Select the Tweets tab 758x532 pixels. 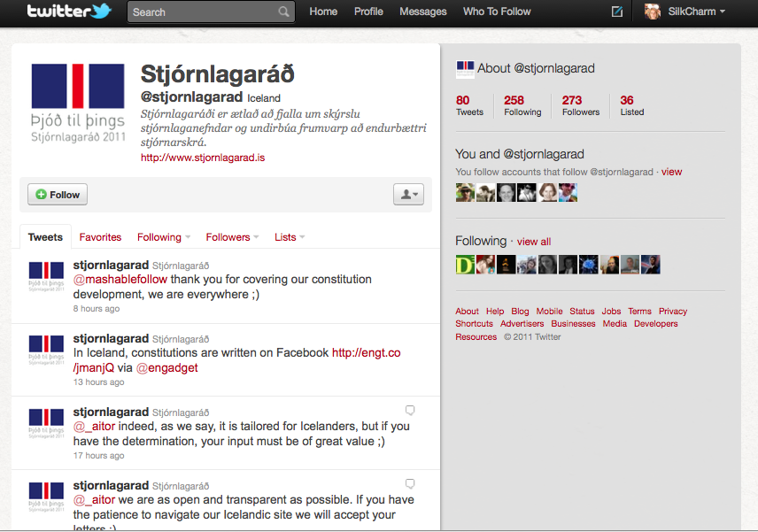(45, 237)
